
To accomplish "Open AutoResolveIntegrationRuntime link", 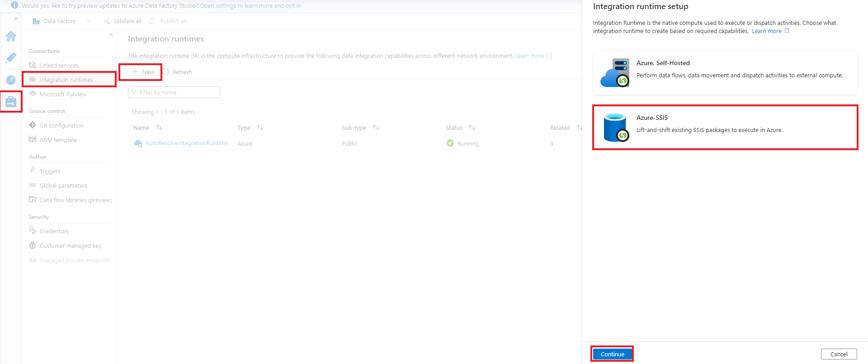I will [187, 143].
